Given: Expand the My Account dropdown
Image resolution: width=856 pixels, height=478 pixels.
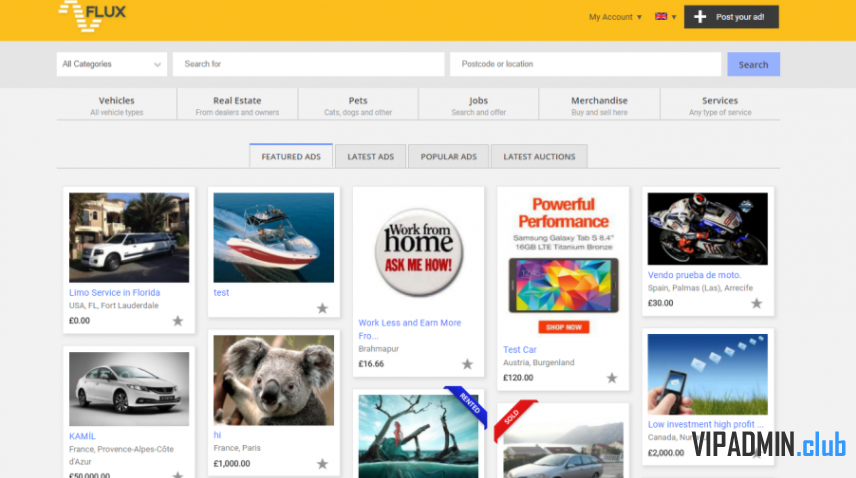Looking at the screenshot, I should click(615, 17).
